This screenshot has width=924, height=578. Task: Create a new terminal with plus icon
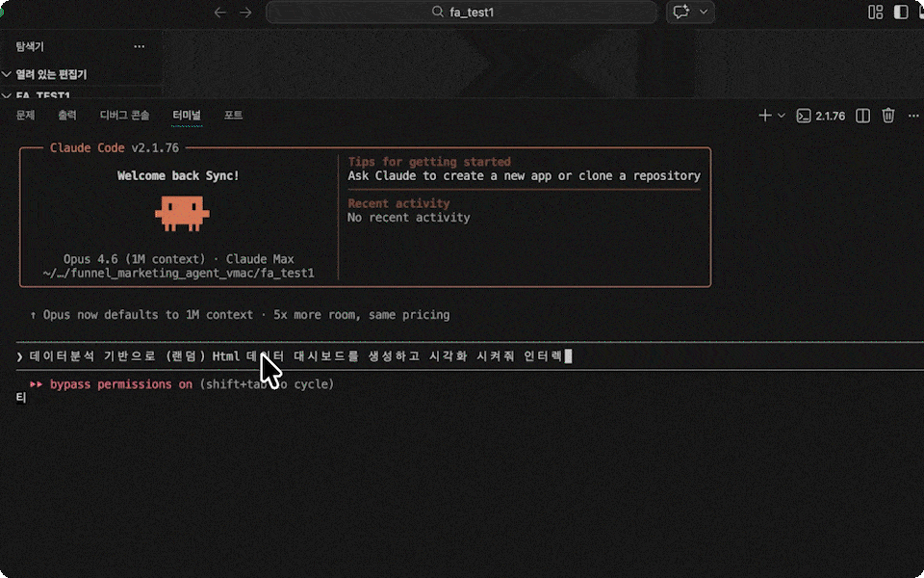click(765, 116)
